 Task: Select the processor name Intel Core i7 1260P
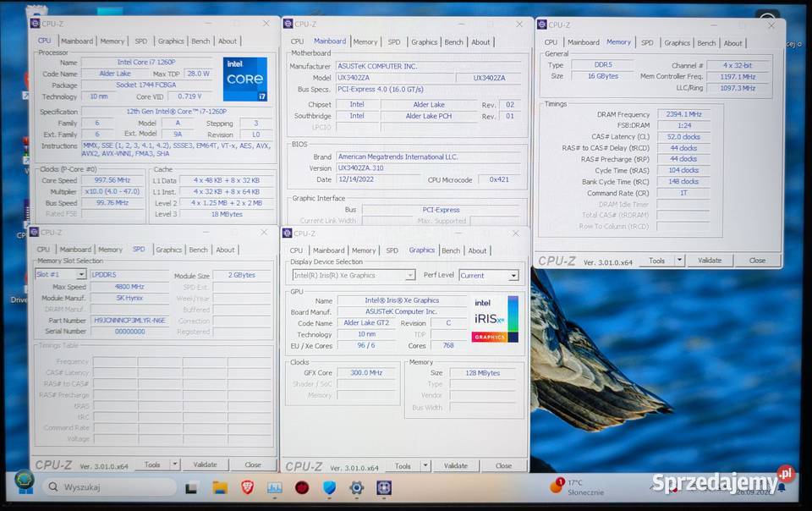[x=146, y=62]
